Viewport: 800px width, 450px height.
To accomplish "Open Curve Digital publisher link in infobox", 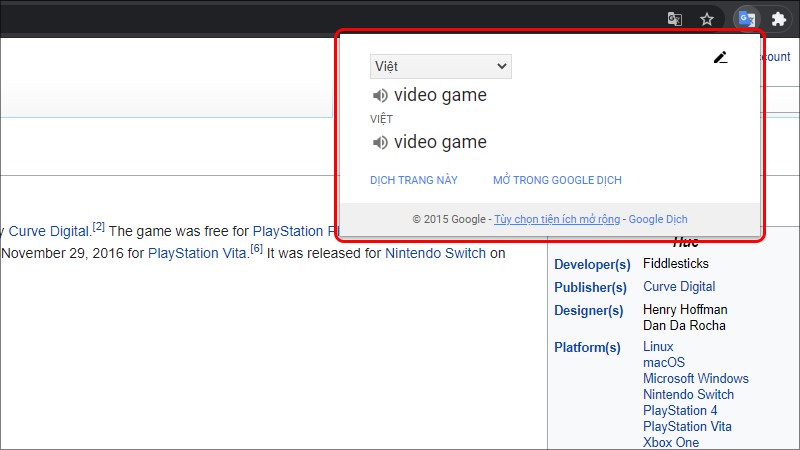I will (679, 286).
